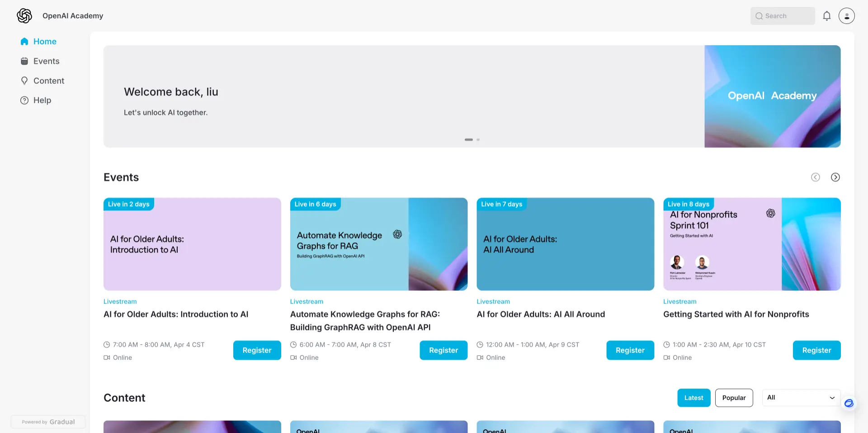This screenshot has height=433, width=868.
Task: Open event title AI for Older Adults: AI All Around
Action: [541, 314]
